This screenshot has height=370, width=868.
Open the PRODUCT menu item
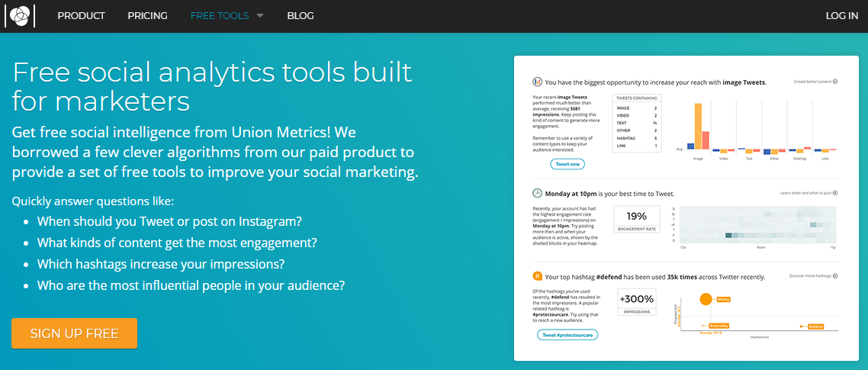click(82, 16)
